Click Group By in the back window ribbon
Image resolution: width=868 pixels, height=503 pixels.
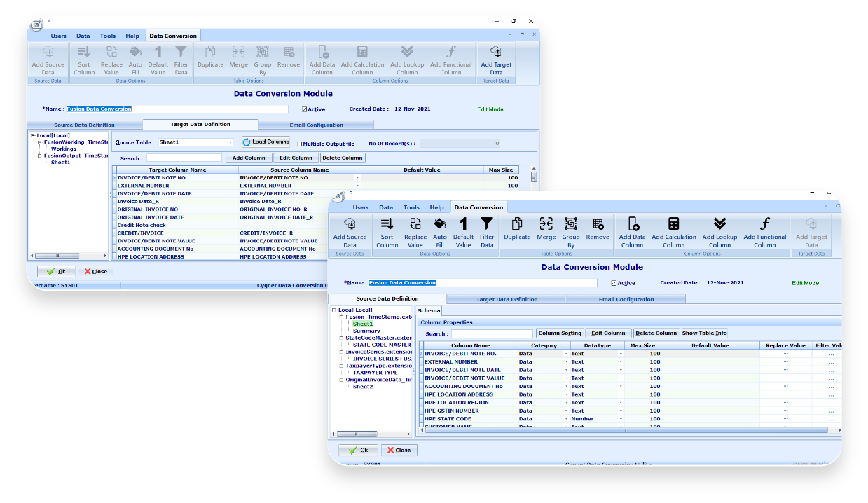click(263, 60)
